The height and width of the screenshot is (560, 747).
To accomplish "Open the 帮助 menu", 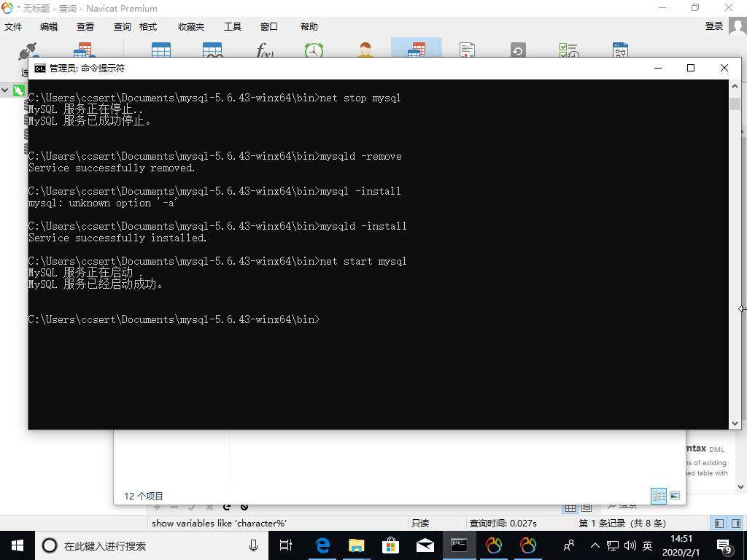I will pyautogui.click(x=309, y=27).
